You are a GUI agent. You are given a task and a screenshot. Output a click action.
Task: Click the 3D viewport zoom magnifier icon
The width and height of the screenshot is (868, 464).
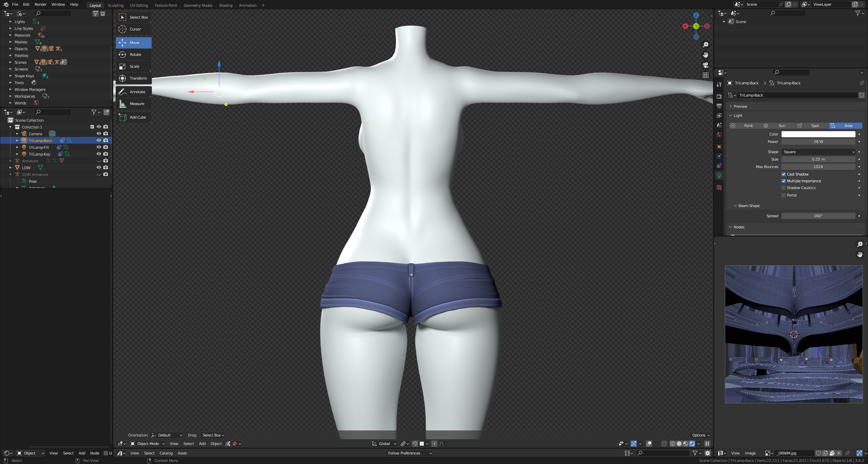point(706,45)
